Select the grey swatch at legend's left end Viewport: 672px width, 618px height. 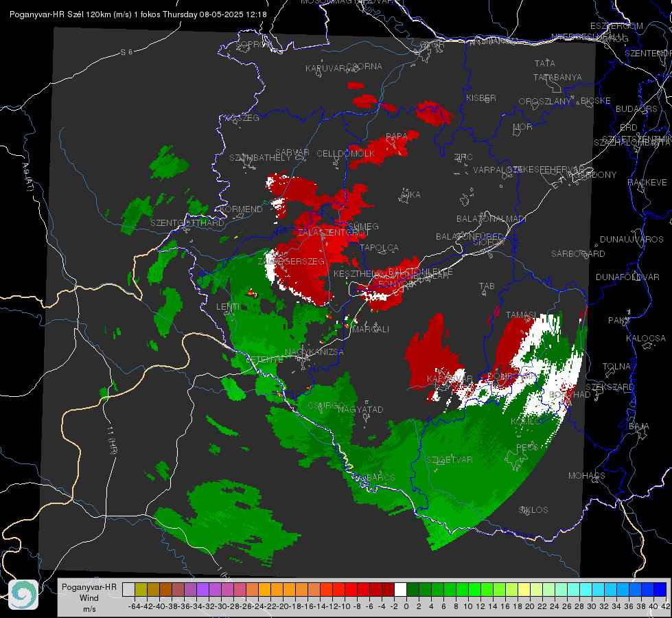coord(128,589)
